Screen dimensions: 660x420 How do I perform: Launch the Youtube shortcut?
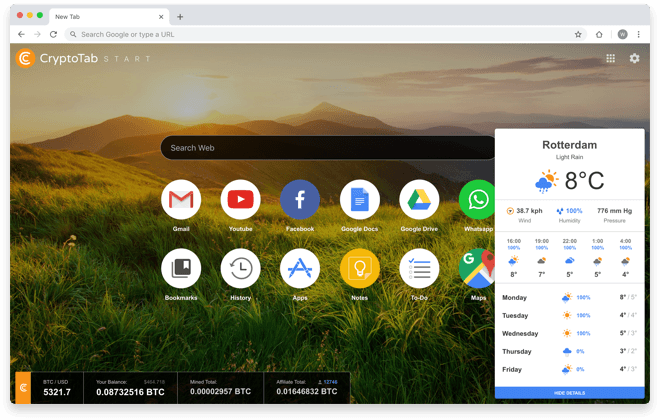tap(240, 200)
